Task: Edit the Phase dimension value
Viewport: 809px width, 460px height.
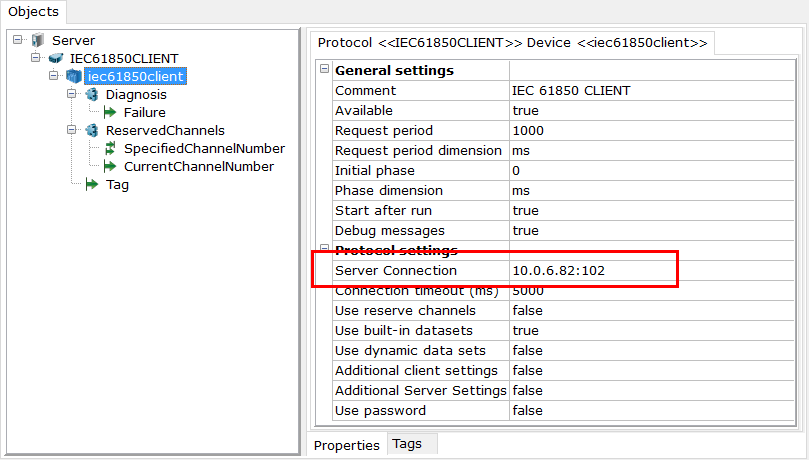Action: [x=652, y=191]
